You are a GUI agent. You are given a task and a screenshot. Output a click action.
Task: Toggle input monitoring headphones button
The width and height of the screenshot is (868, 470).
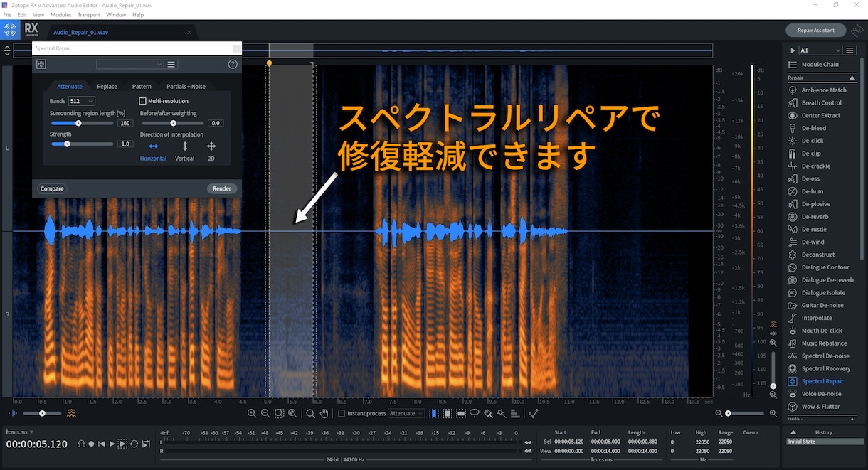click(81, 444)
